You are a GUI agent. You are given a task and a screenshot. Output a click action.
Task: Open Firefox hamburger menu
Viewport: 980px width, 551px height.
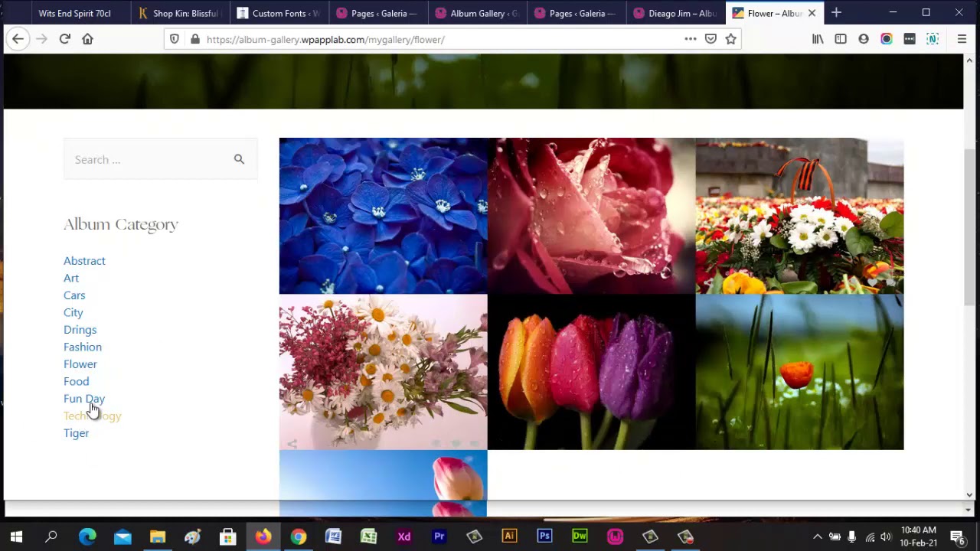962,39
